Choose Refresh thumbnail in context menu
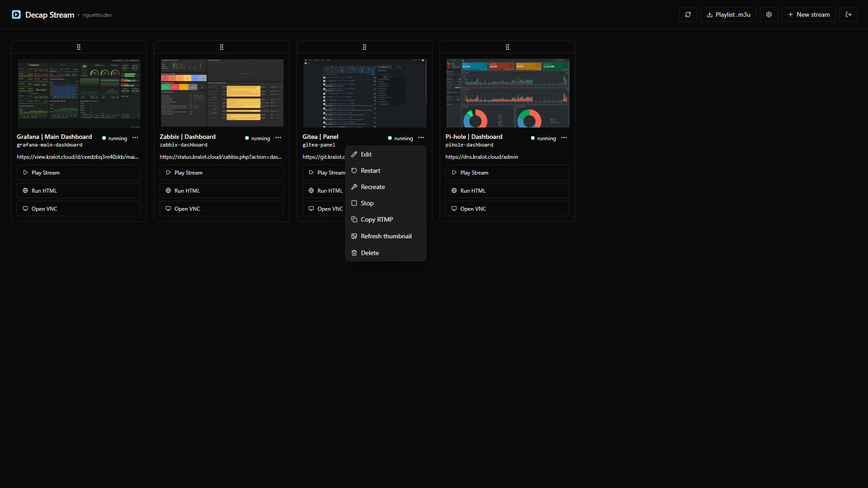The image size is (868, 488). (386, 236)
